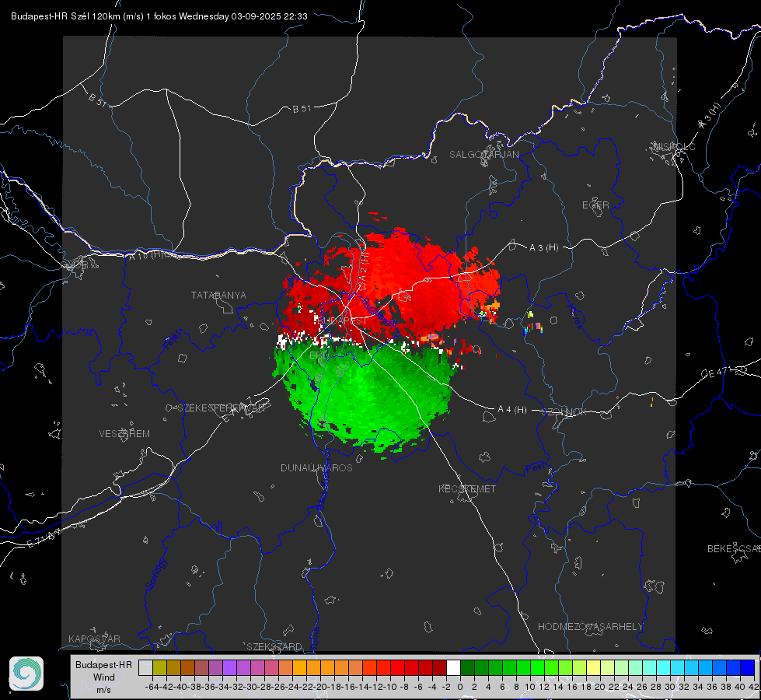Click the yellow legend swatch between 18 and 20

coord(593,667)
